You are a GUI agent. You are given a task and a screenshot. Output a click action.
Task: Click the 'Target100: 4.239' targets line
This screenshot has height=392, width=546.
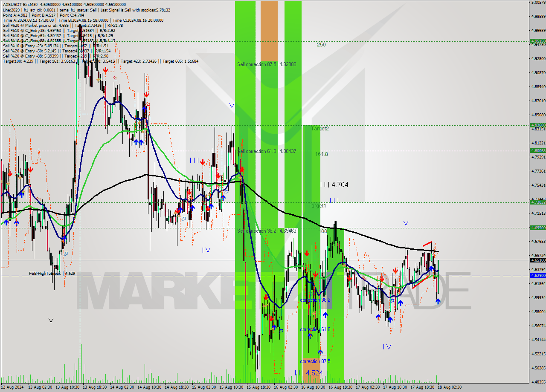[x=101, y=61]
